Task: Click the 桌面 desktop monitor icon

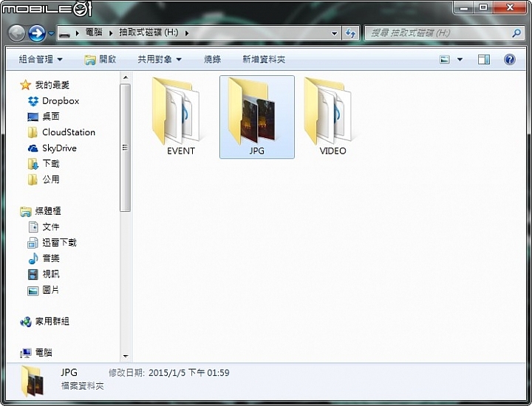Action: tap(33, 117)
